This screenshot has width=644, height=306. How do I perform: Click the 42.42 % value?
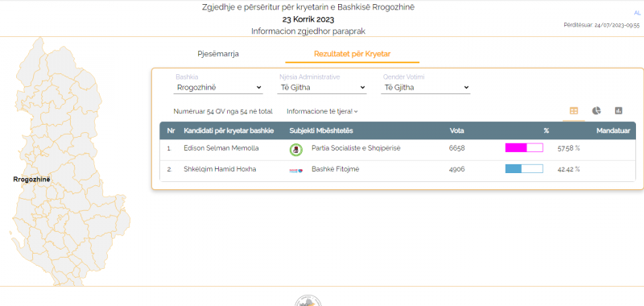[568, 169]
